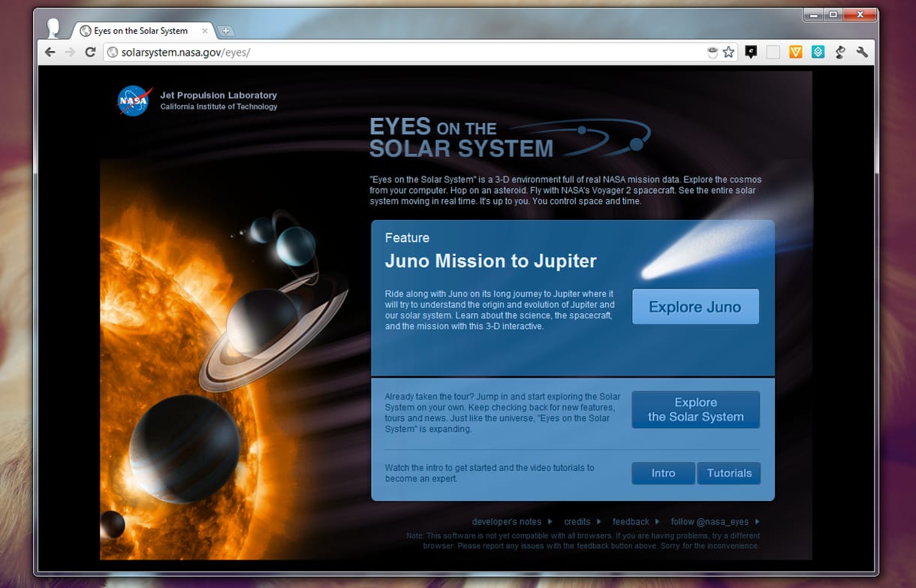Close the Eyes on the Solar System tab
916x588 pixels.
[205, 31]
